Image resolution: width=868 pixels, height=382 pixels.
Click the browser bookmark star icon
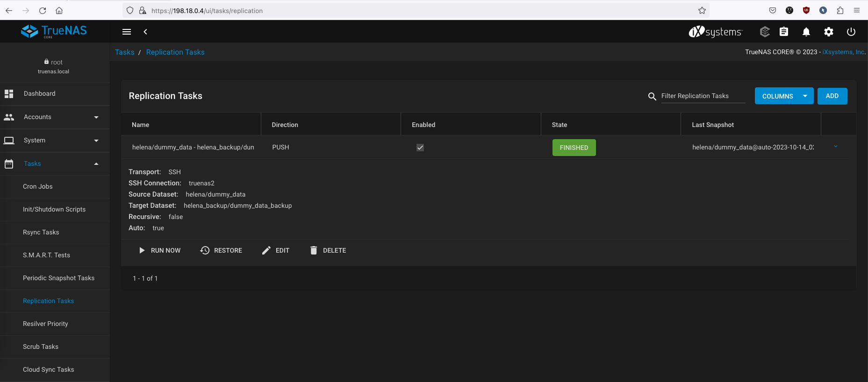click(702, 11)
